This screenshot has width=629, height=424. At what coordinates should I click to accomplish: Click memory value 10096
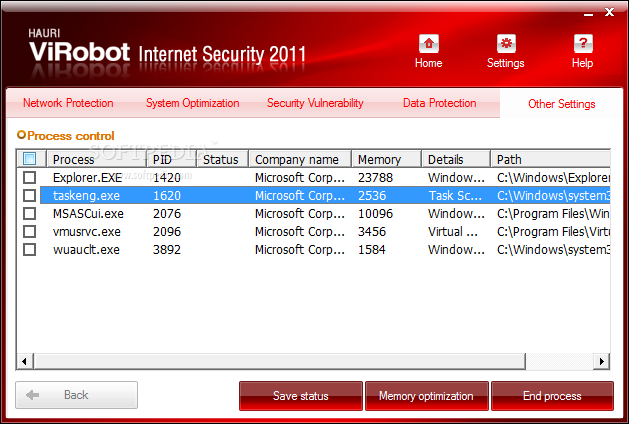pos(375,213)
